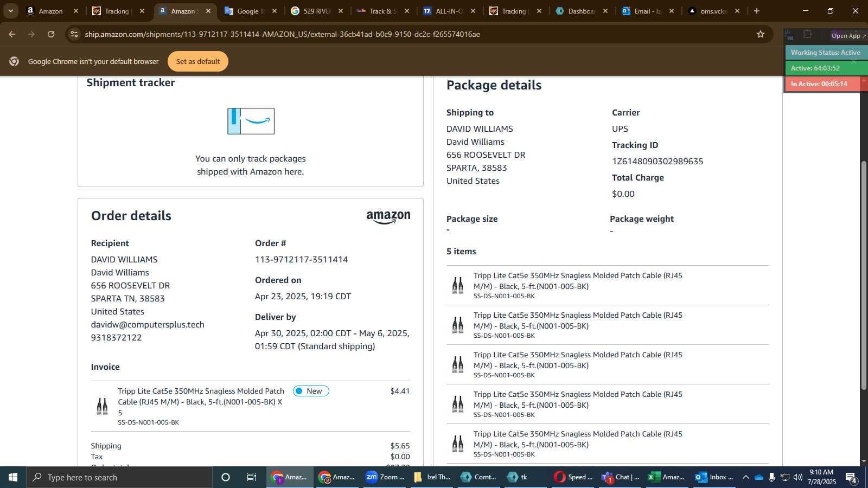Screen dimensions: 868x488
Task: Click the invoice cable product thumbnail
Action: click(x=102, y=406)
